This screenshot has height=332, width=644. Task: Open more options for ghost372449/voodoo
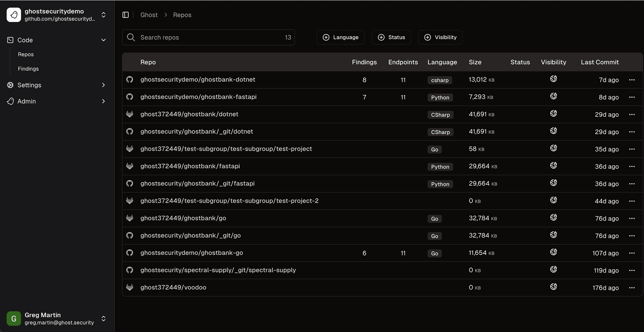(632, 288)
